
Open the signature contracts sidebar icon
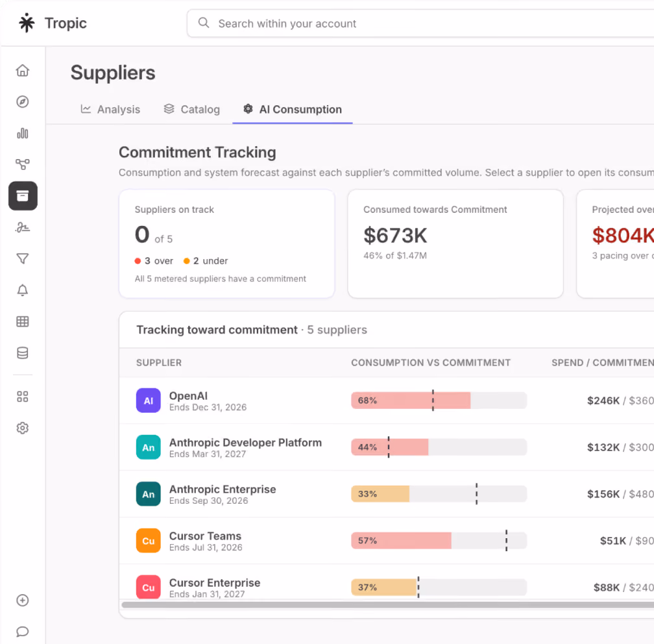point(23,227)
